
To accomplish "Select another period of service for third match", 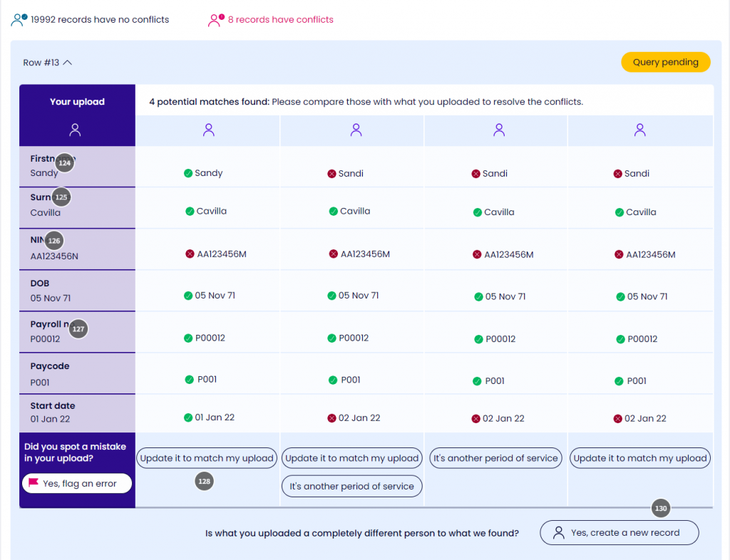I will pyautogui.click(x=495, y=458).
